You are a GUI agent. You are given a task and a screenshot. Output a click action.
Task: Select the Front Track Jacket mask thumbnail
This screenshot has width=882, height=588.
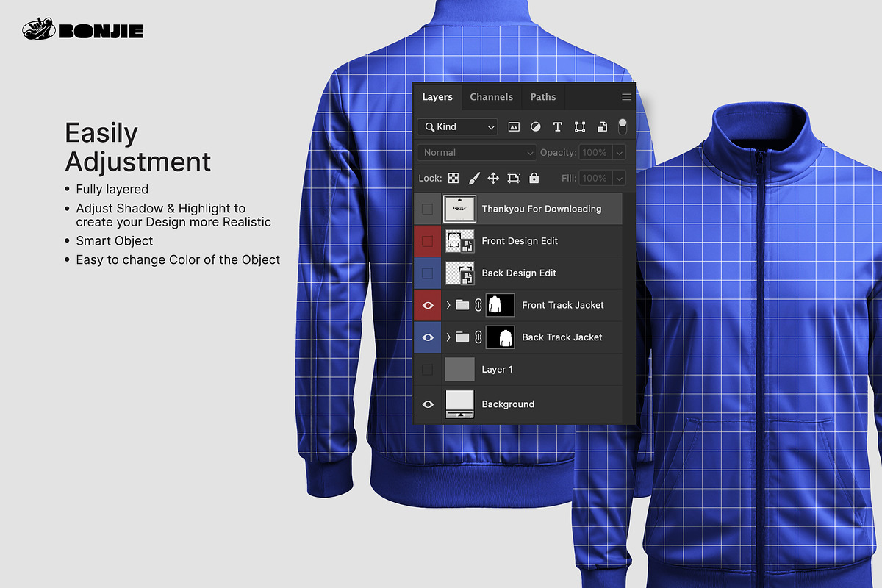click(x=500, y=305)
